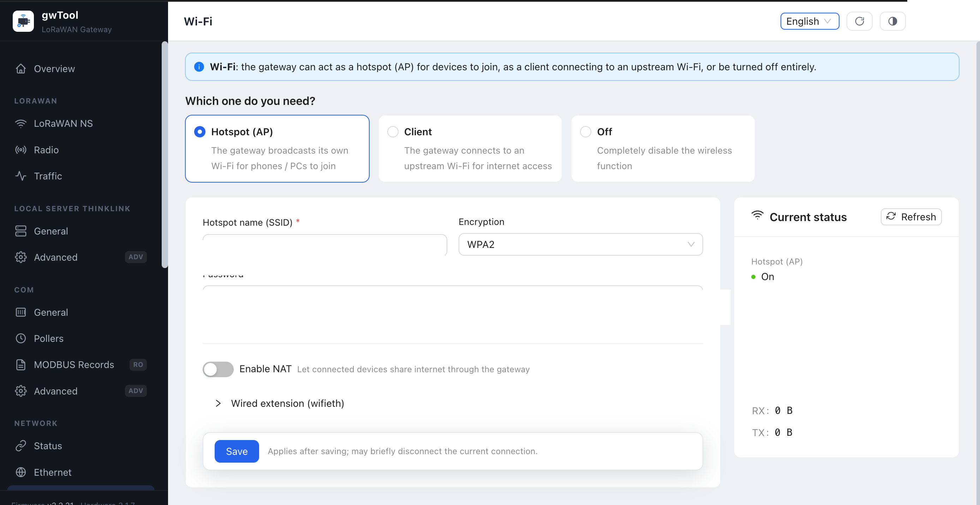Click the Traffic activity icon
The height and width of the screenshot is (505, 980).
pyautogui.click(x=21, y=176)
